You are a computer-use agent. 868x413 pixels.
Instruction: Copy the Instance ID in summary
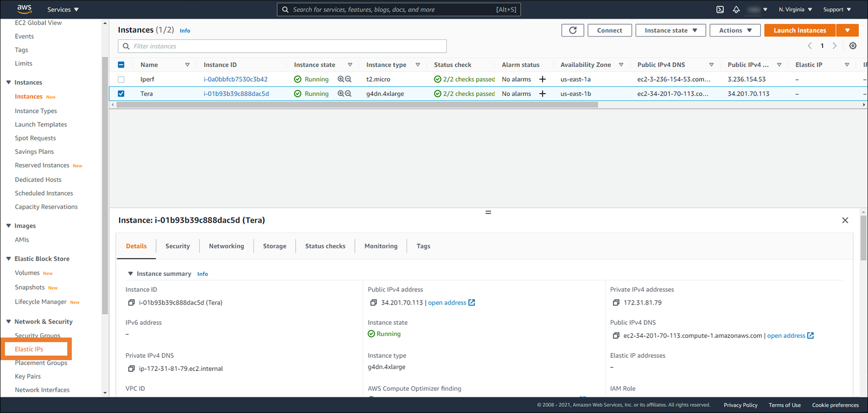131,303
